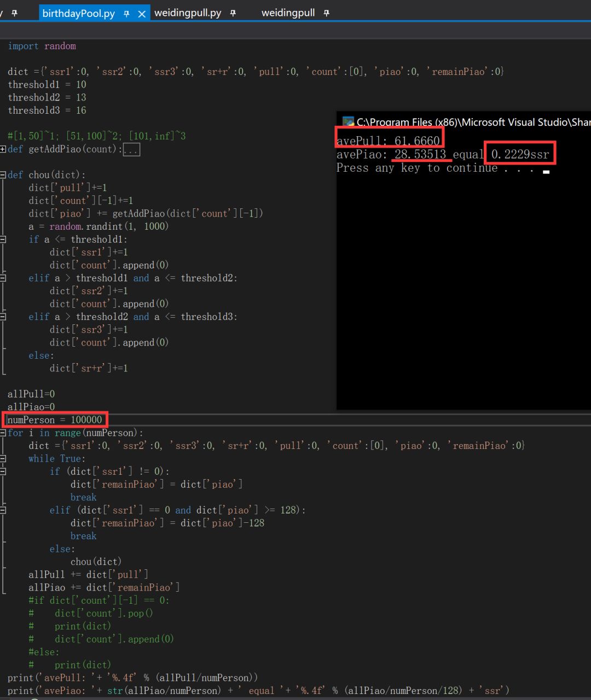
Task: Click the "dict['piao'] += getAddPiao" line
Action: [x=146, y=213]
